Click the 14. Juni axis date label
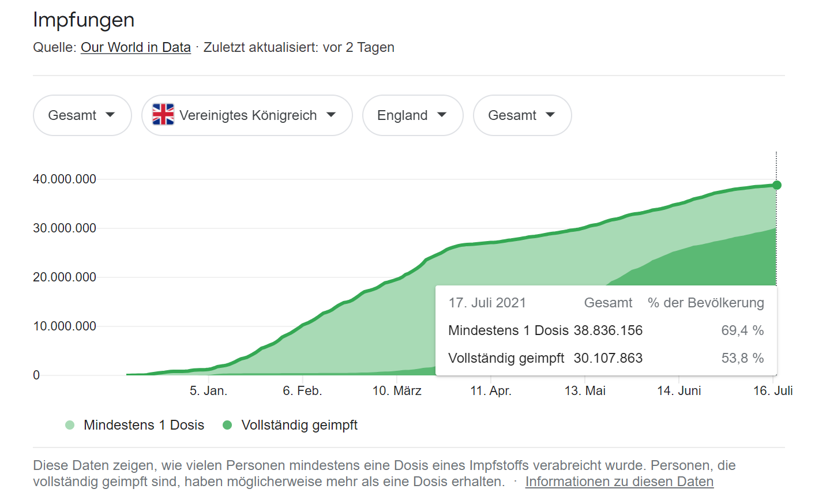This screenshot has height=504, width=830. pyautogui.click(x=679, y=391)
